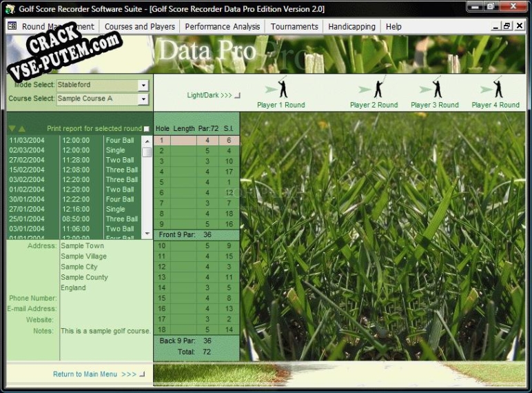Click the 11:28:00 time entry
The image size is (532, 393).
pyautogui.click(x=76, y=160)
